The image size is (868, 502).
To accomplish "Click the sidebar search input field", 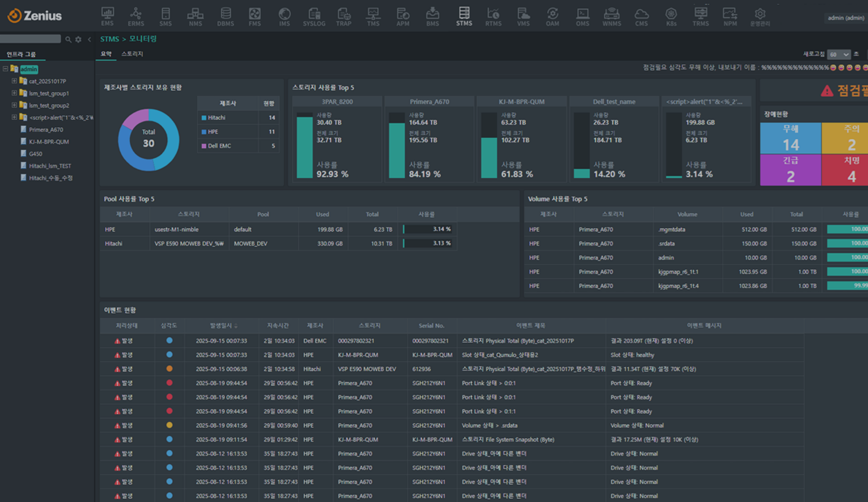I will point(31,39).
